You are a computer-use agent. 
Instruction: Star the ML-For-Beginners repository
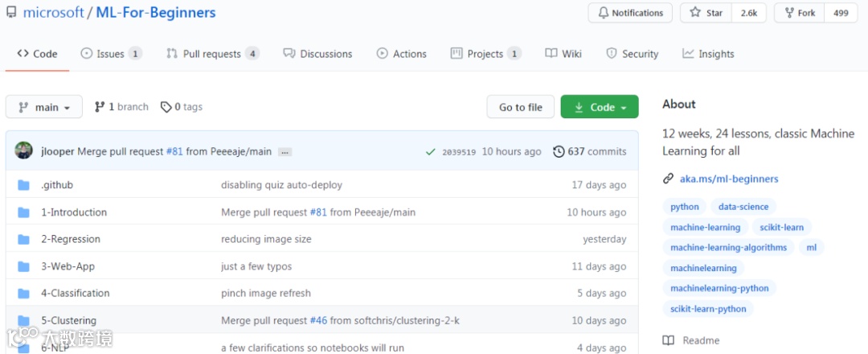(x=706, y=13)
